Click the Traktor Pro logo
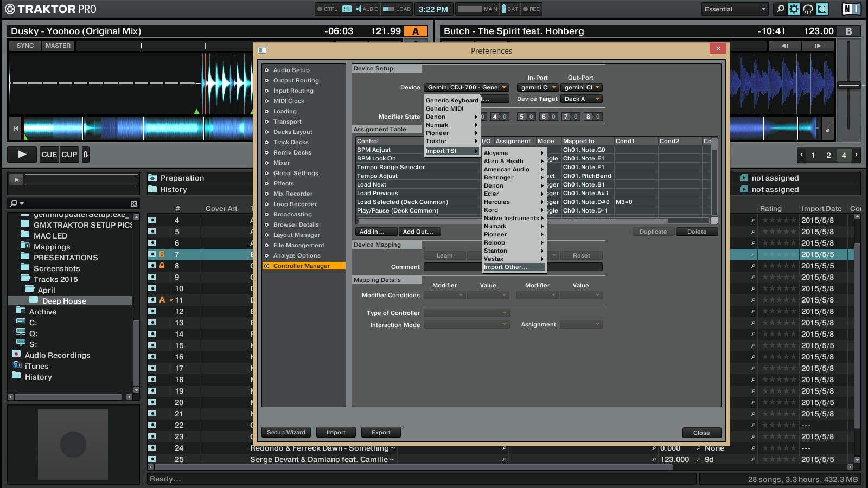 (x=51, y=9)
